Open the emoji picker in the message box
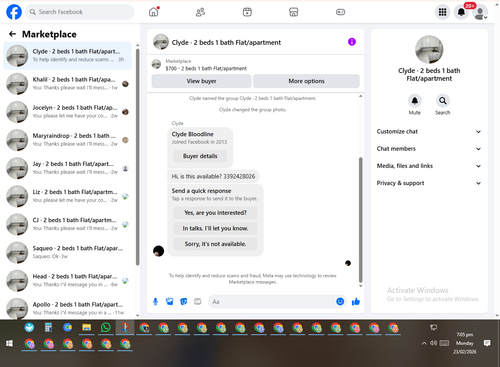Screen dimensions: 500x367 (340, 302)
